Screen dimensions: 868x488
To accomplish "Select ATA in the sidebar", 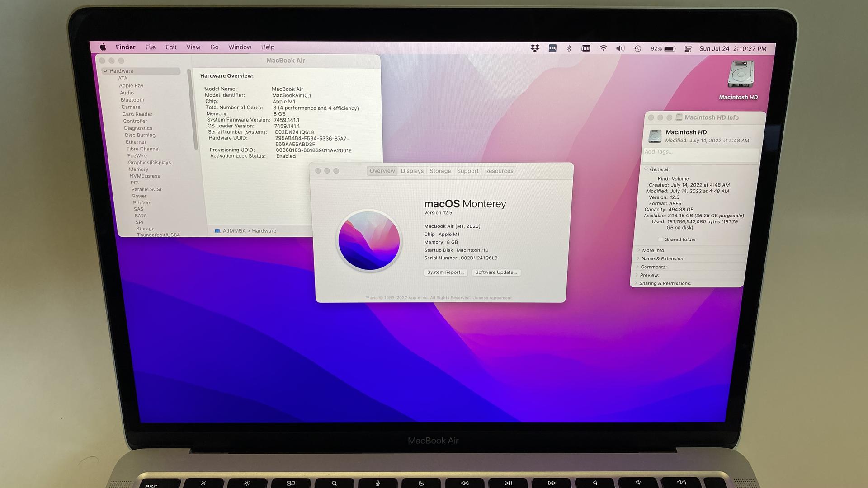I will [123, 78].
